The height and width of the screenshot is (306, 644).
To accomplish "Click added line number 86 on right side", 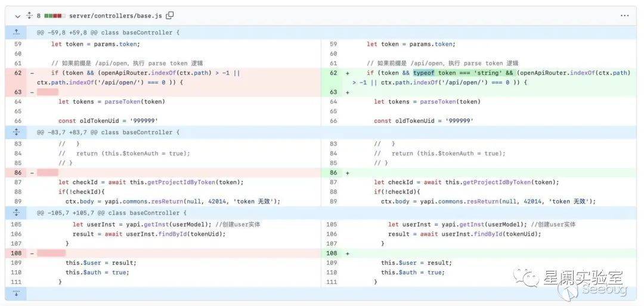I will 333,173.
